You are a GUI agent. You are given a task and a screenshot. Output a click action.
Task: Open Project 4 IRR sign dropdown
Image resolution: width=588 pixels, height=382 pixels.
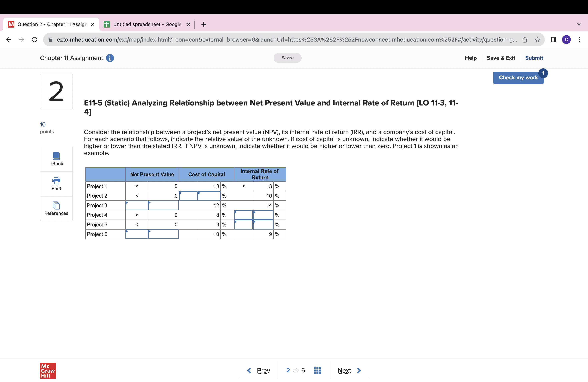tap(243, 215)
